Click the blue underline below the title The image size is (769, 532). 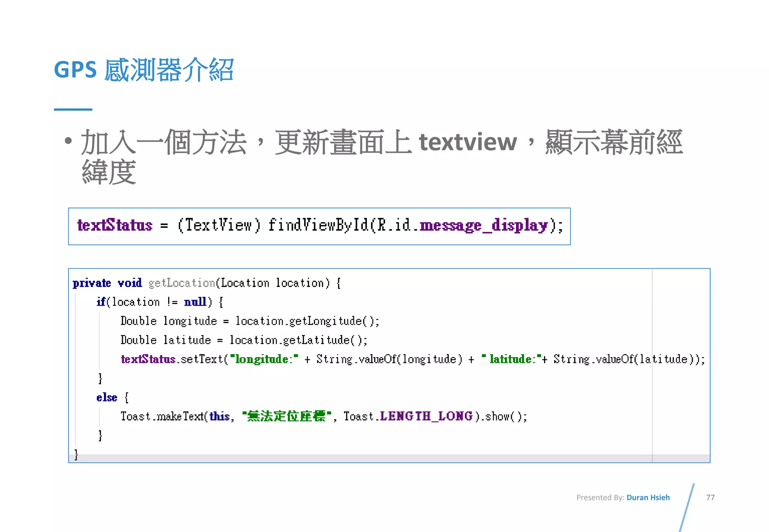pos(73,110)
